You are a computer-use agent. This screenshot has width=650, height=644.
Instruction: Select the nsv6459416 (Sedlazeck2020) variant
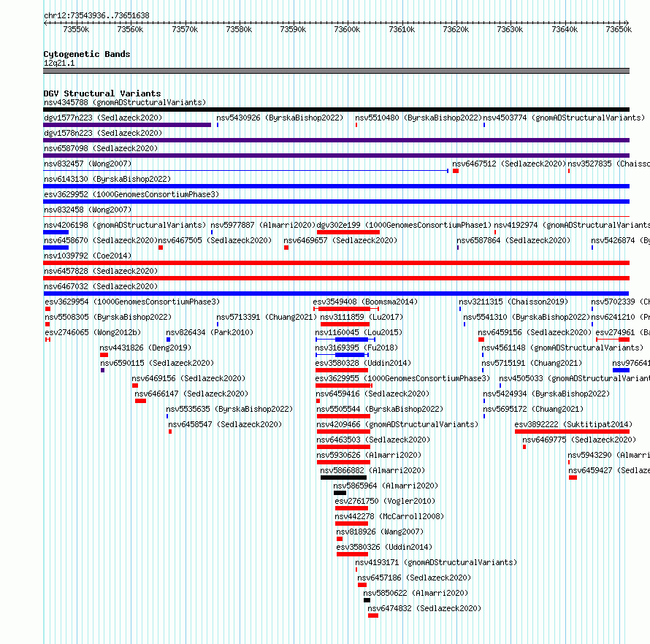pos(372,394)
